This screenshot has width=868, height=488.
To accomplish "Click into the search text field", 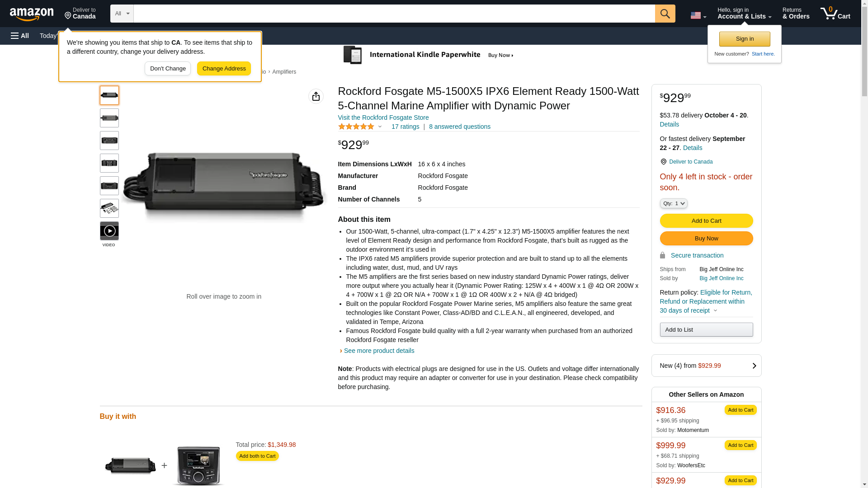I will click(x=394, y=14).
